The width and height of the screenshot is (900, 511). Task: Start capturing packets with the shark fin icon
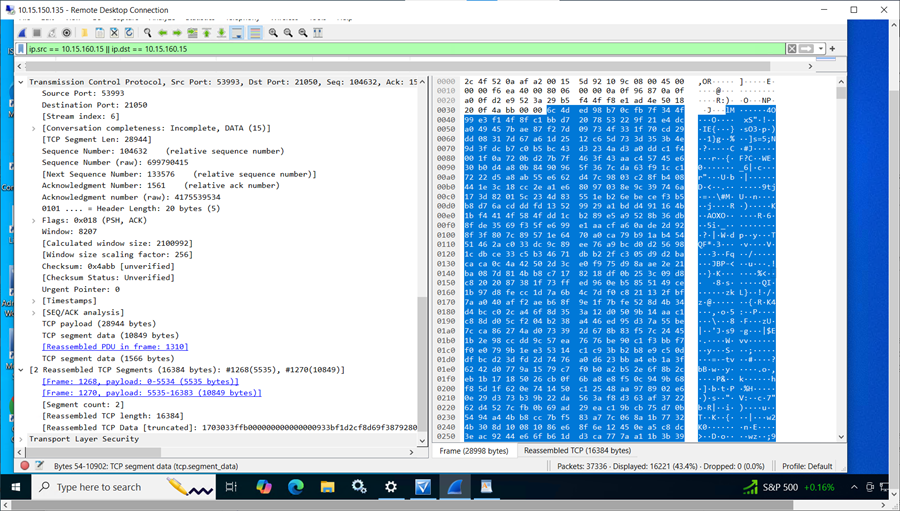click(x=22, y=33)
